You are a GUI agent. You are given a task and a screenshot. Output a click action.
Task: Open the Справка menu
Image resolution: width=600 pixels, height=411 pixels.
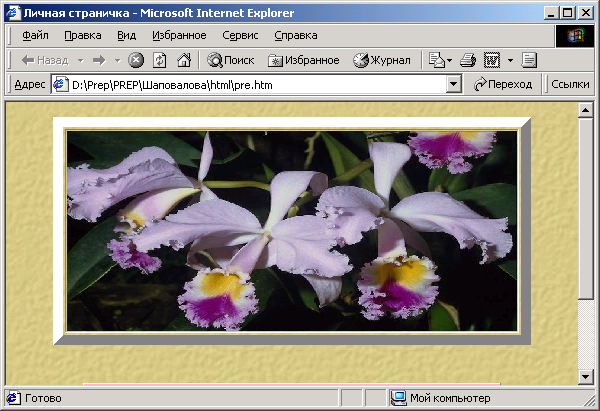click(295, 35)
